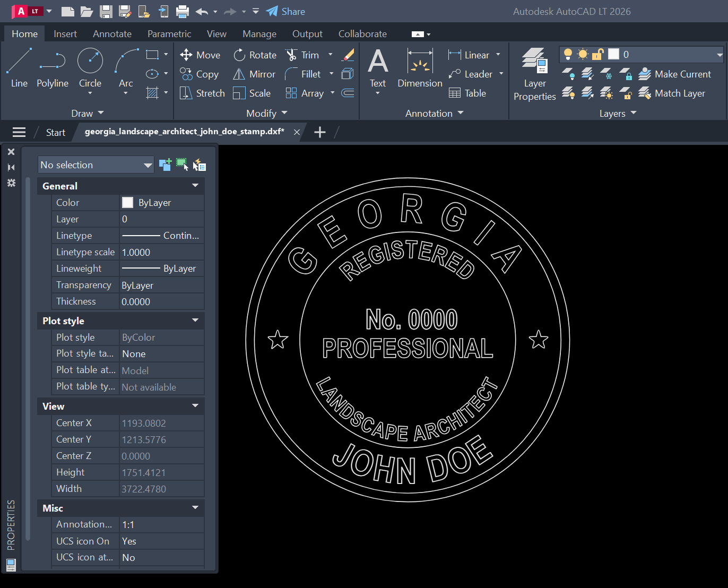Select the Dimension tool

420,68
